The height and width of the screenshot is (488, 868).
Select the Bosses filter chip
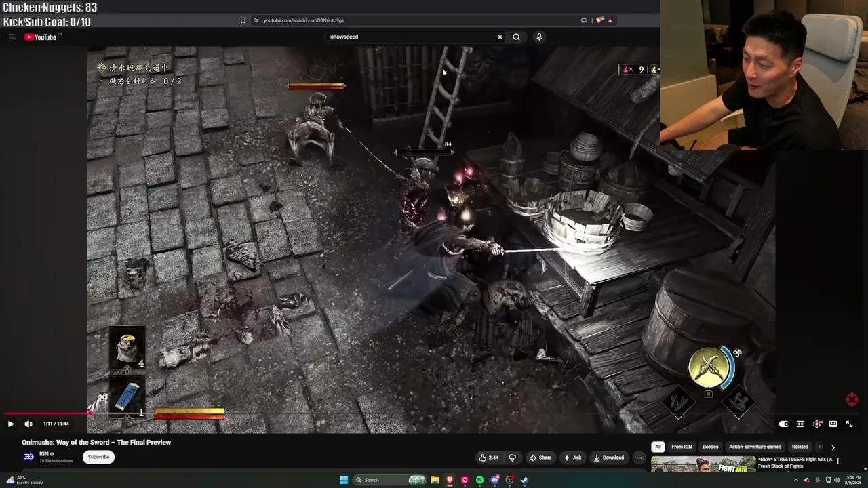click(711, 447)
